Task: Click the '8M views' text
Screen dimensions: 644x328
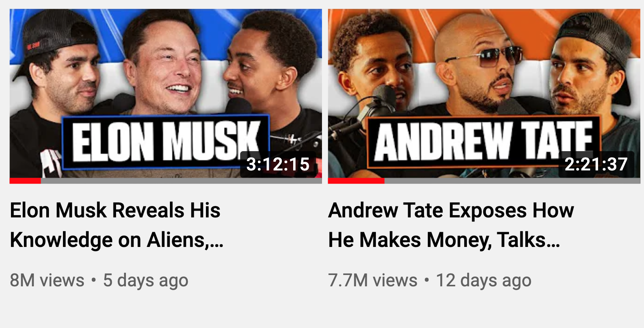Action: pos(47,280)
